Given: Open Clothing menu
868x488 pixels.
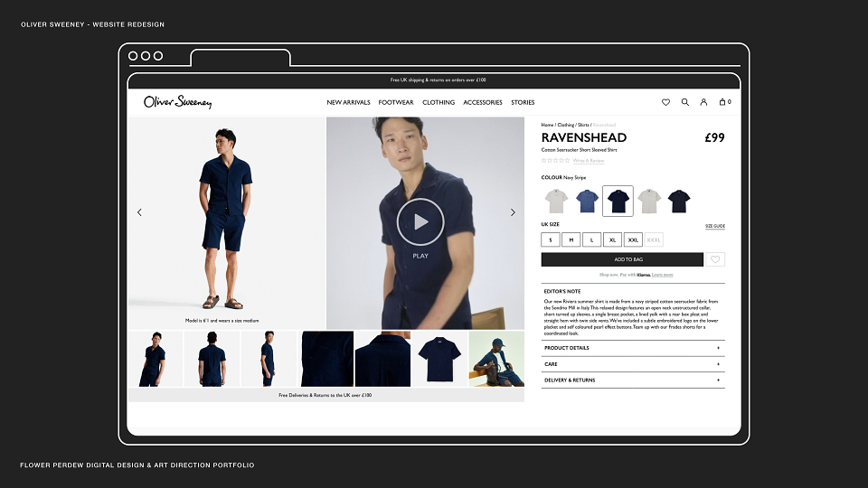Looking at the screenshot, I should 439,102.
